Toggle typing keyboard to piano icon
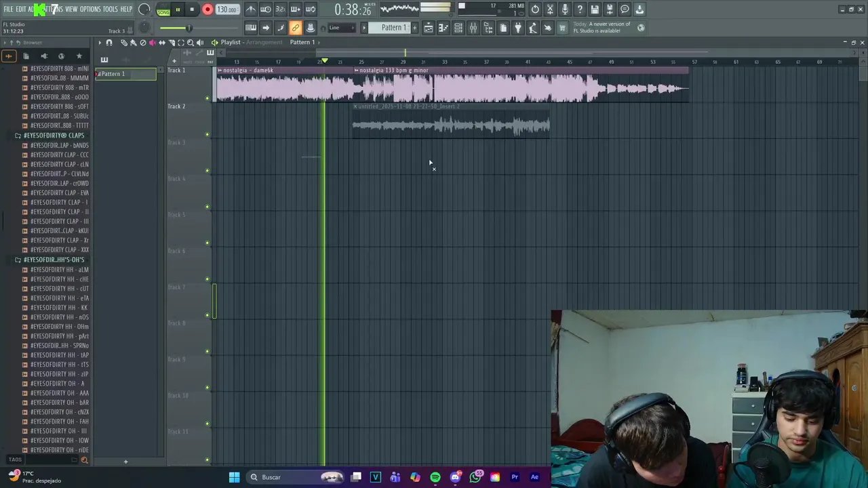Screen dimensions: 868x488 point(251,28)
